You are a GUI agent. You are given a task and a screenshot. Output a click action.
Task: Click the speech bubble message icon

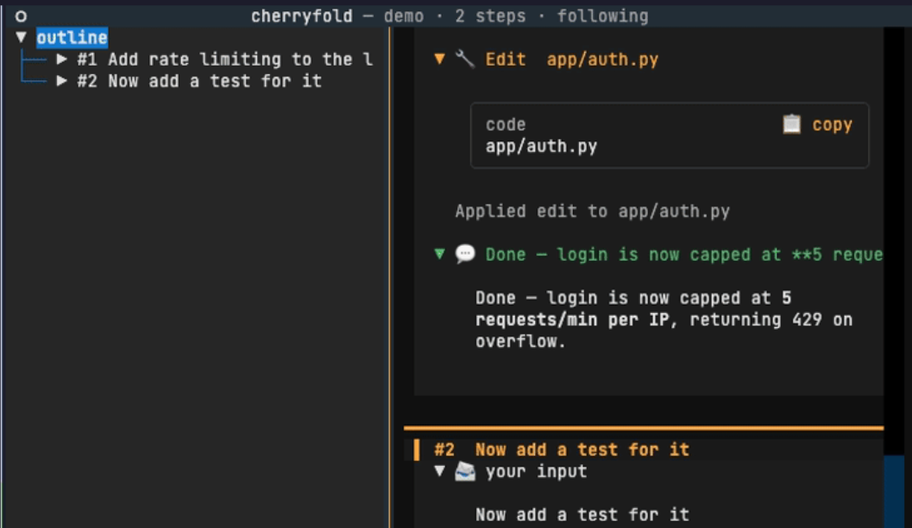tap(465, 254)
